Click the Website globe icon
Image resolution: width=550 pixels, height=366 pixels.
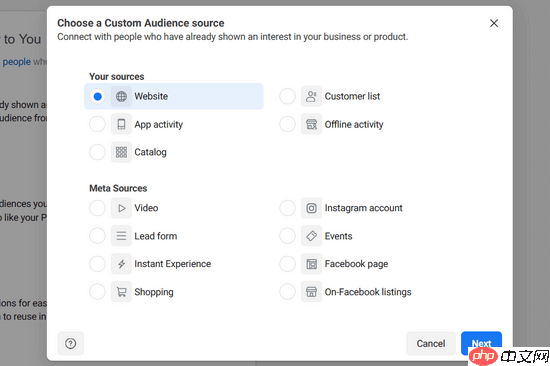coord(121,96)
